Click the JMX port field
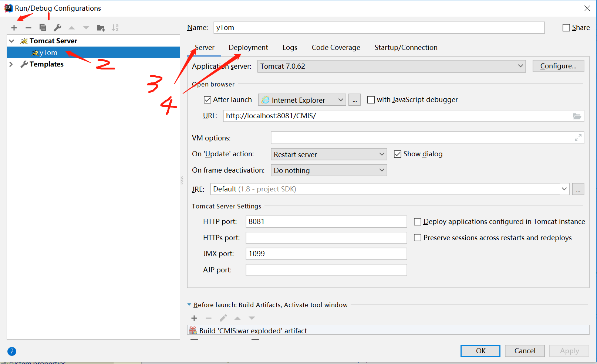The height and width of the screenshot is (364, 597). pyautogui.click(x=326, y=254)
